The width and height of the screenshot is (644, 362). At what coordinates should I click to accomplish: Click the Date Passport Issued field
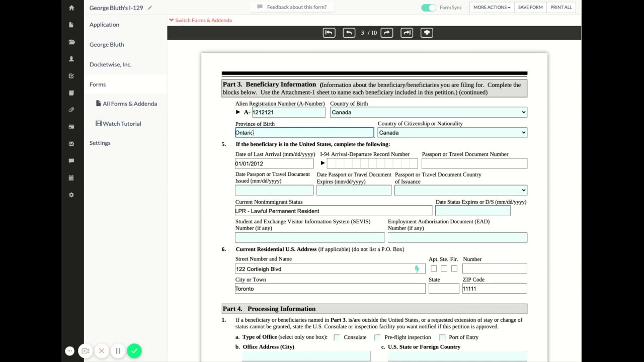pos(274,190)
